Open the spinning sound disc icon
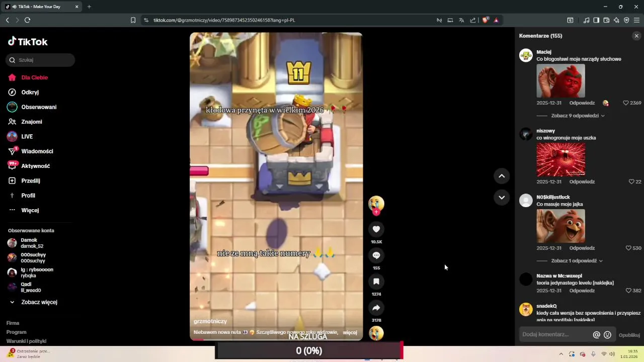The image size is (644, 362). (x=376, y=333)
